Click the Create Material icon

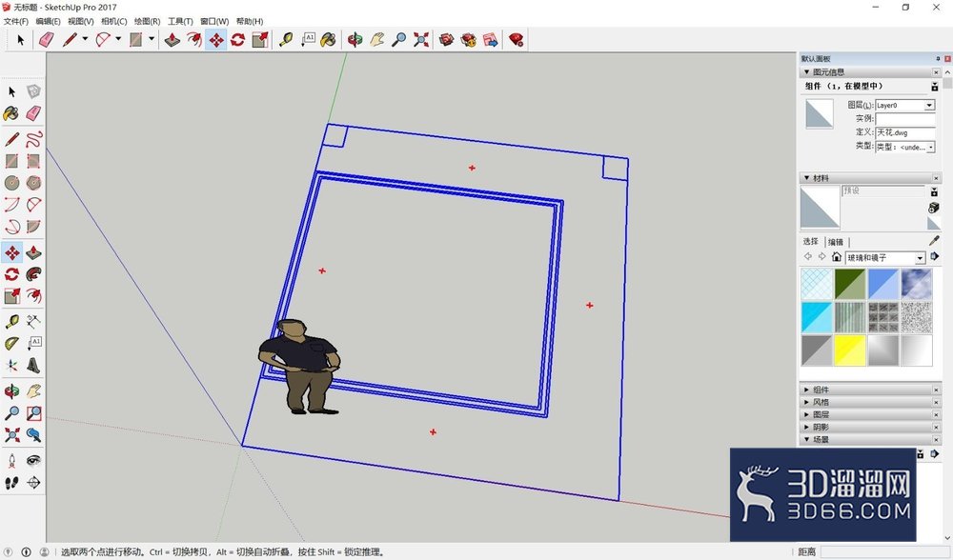point(934,208)
